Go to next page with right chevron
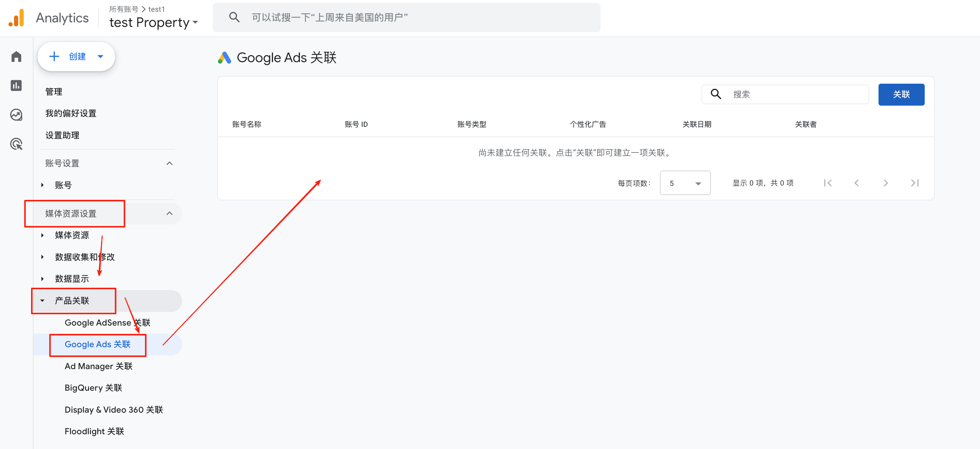This screenshot has width=980, height=449. 886,183
